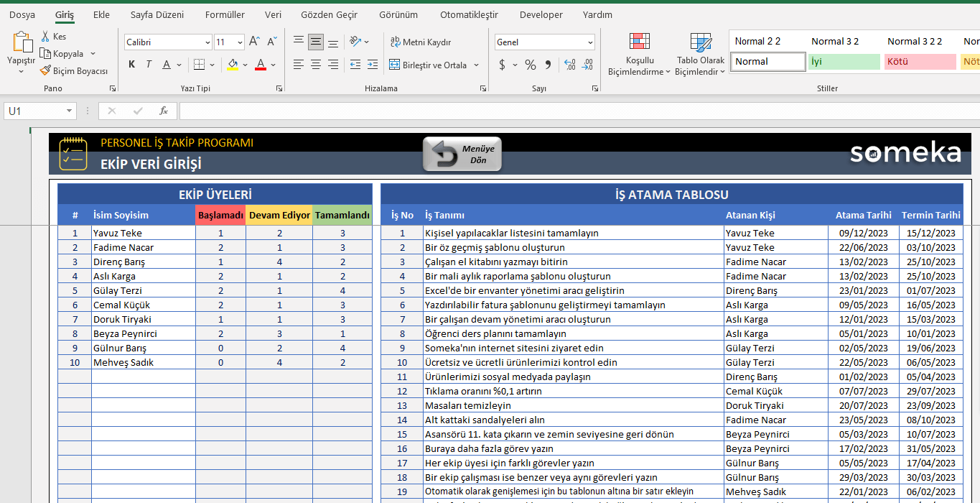This screenshot has width=980, height=503.
Task: Click inside the formula bar input
Action: pos(574,111)
